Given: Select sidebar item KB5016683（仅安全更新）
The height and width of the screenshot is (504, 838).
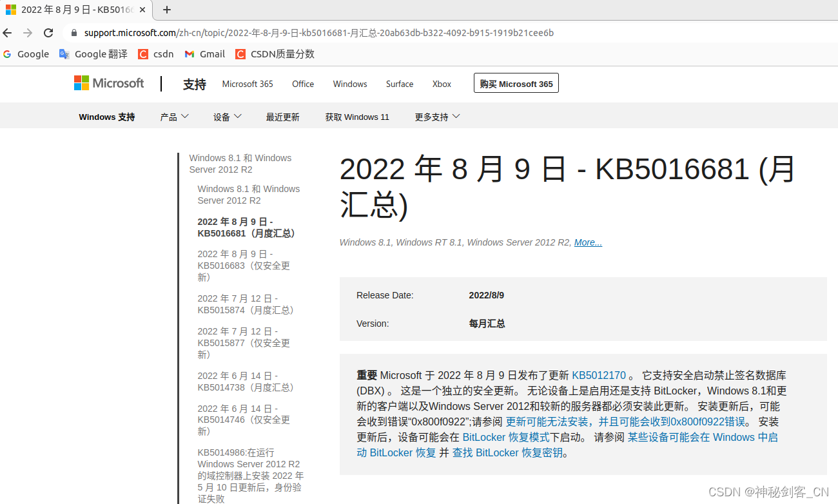Looking at the screenshot, I should (244, 266).
